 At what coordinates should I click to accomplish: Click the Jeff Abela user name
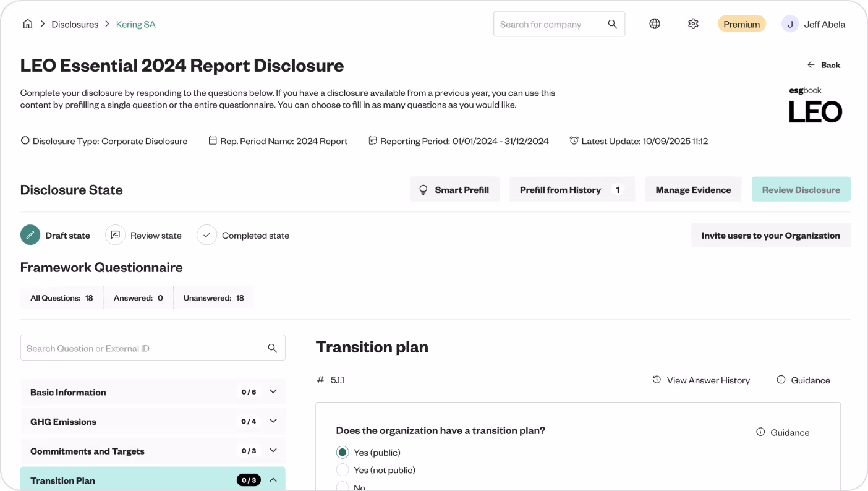824,24
